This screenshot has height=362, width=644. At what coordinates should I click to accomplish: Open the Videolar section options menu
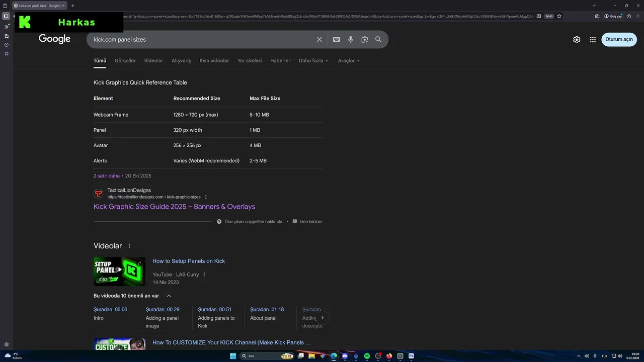tap(129, 246)
